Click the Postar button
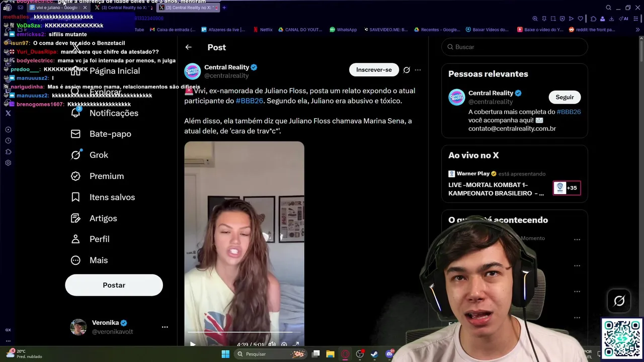Image resolution: width=644 pixels, height=362 pixels. click(x=114, y=285)
